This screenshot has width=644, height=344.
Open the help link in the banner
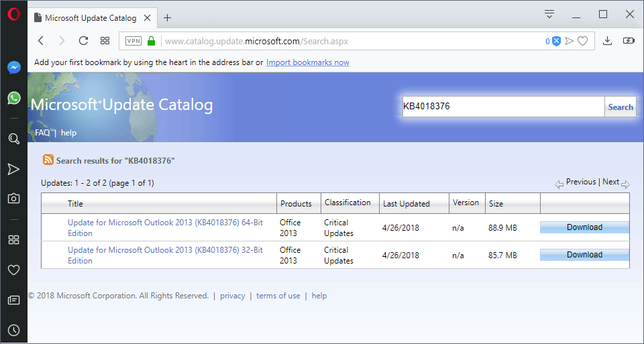pos(68,133)
